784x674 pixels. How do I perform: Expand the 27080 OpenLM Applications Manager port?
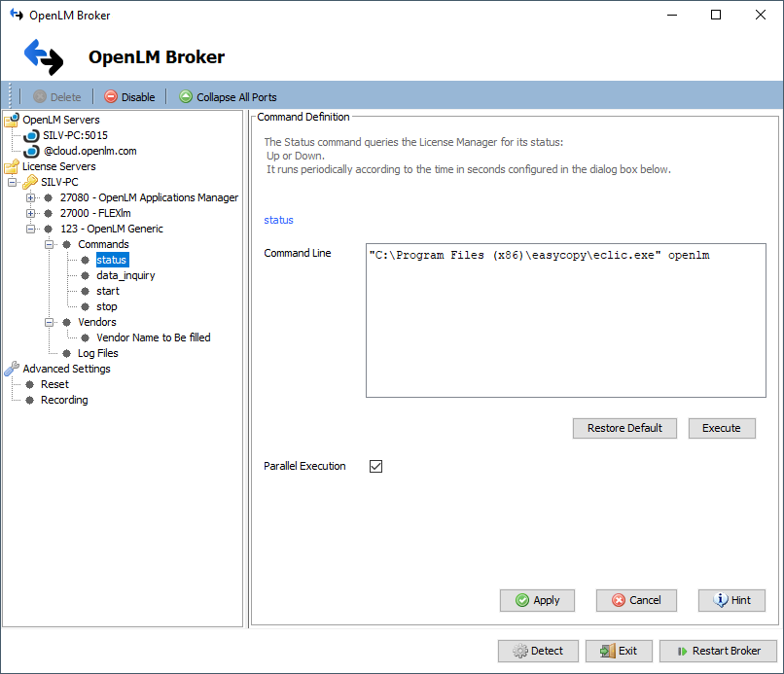pyautogui.click(x=31, y=197)
